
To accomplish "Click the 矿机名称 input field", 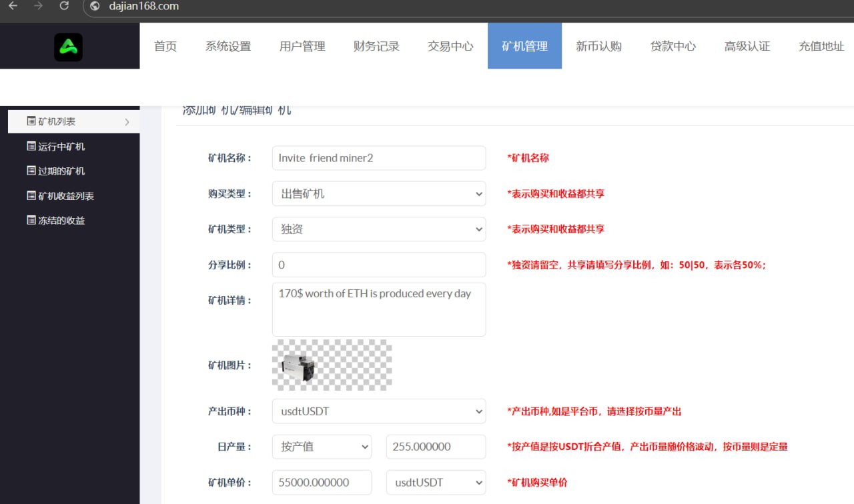I will coord(379,158).
